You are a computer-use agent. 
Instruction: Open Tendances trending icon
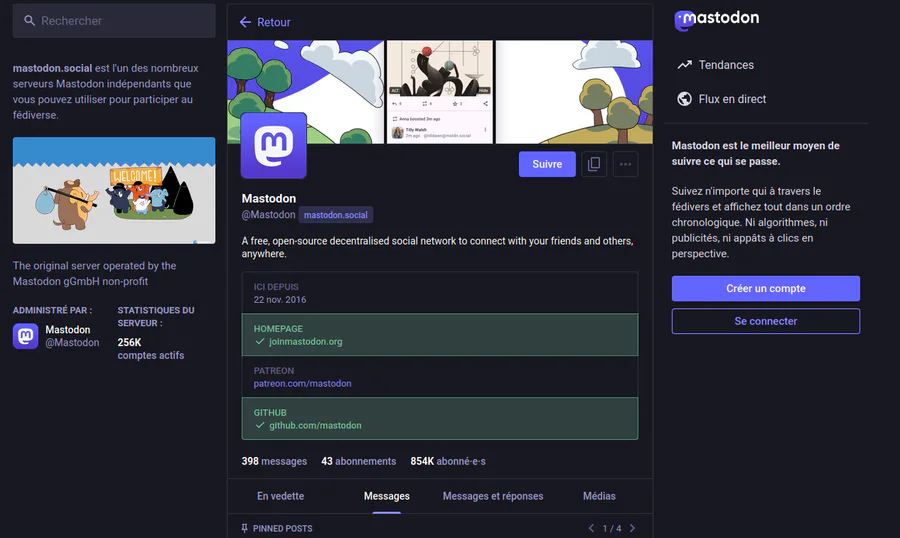(684, 65)
